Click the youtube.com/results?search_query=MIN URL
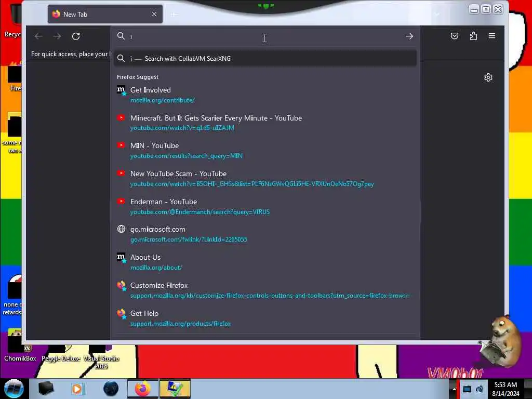Image resolution: width=532 pixels, height=399 pixels. (x=187, y=156)
